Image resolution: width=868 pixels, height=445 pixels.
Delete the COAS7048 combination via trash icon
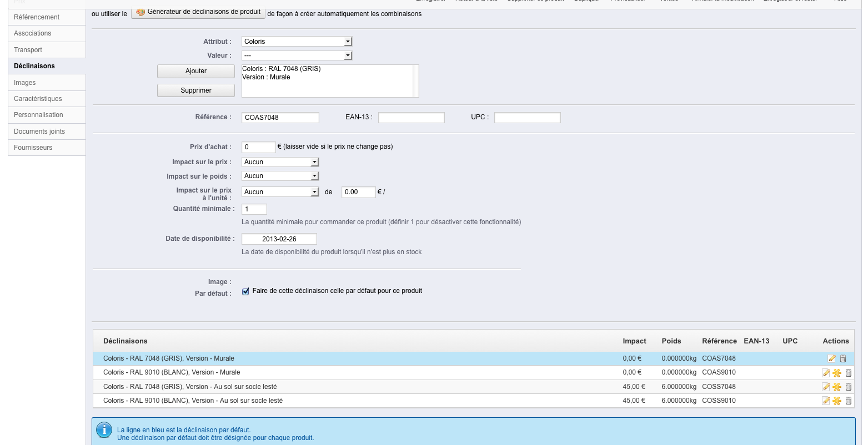(842, 358)
